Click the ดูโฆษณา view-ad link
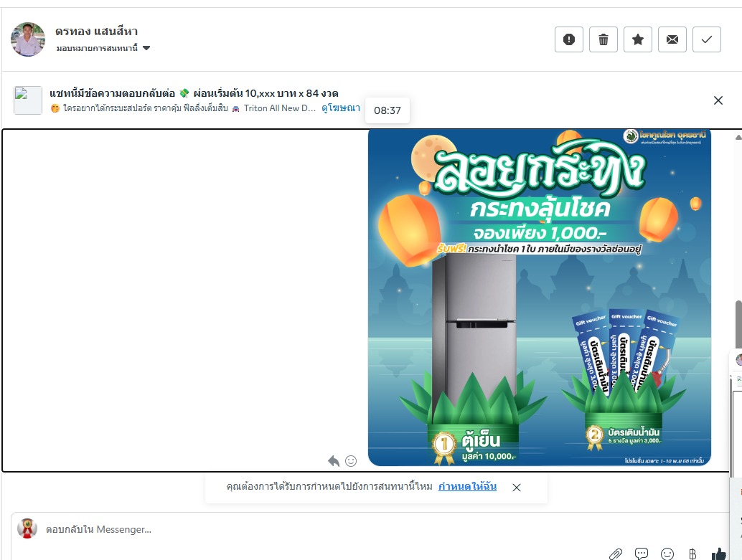 pos(341,108)
